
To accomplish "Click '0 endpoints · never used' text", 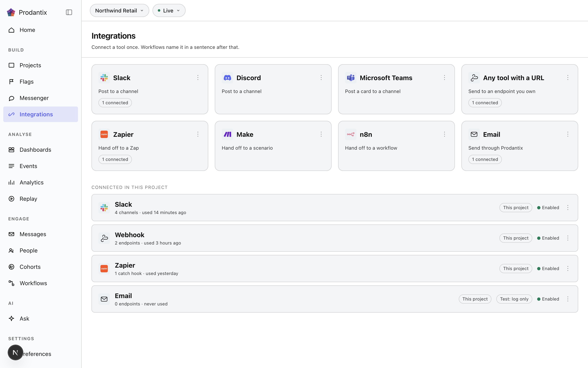I will [141, 304].
